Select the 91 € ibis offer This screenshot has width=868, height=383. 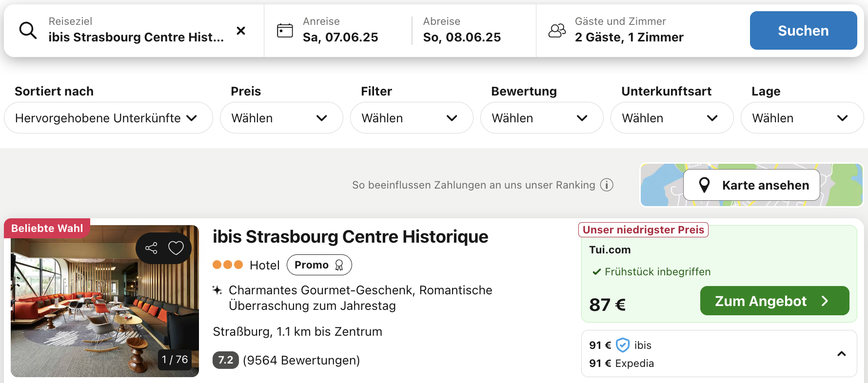point(620,345)
